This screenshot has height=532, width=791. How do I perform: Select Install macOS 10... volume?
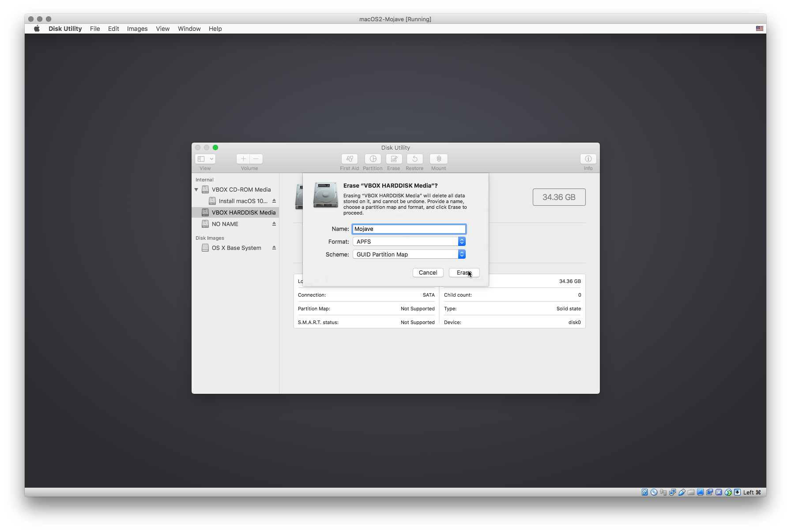coord(235,201)
